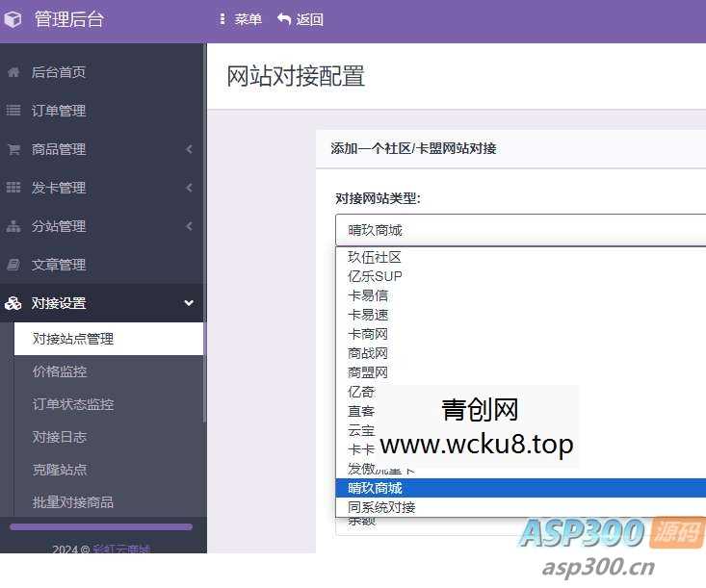
Task: Choose 卡易速 from the dropdown list
Action: tap(520, 315)
